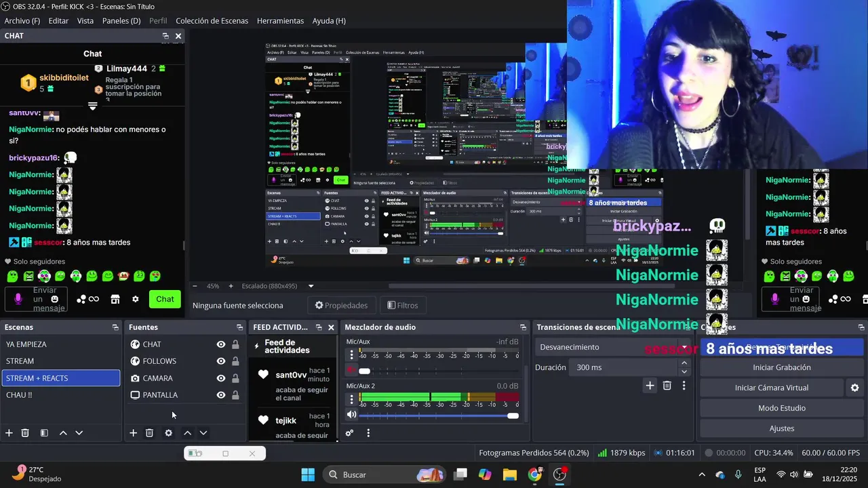Toggle lock on CAMARA source

[235, 378]
